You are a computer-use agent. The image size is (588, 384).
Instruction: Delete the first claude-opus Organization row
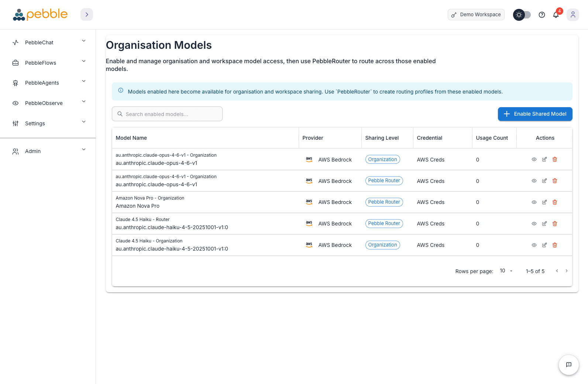(555, 159)
